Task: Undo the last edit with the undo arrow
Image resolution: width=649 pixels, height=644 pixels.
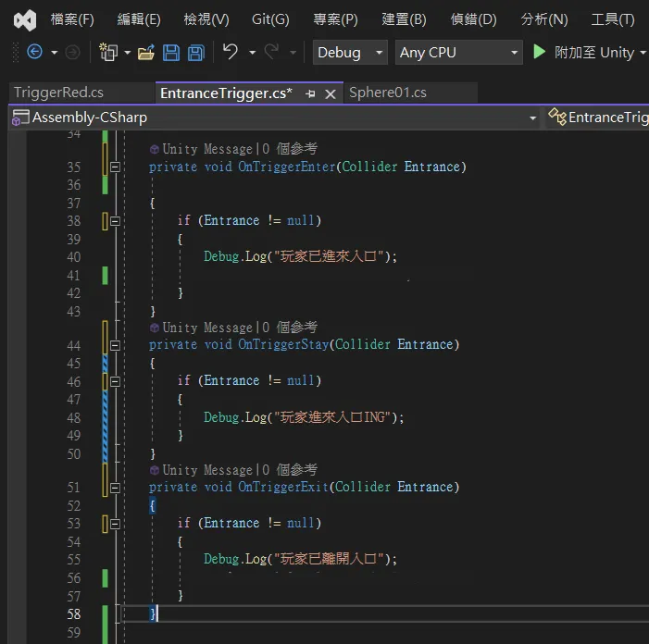Action: click(x=231, y=53)
